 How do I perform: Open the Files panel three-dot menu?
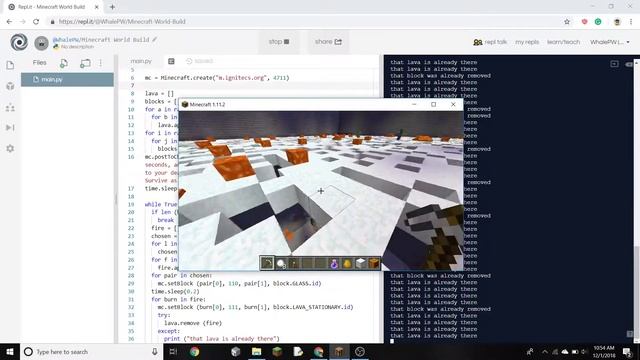(x=100, y=63)
